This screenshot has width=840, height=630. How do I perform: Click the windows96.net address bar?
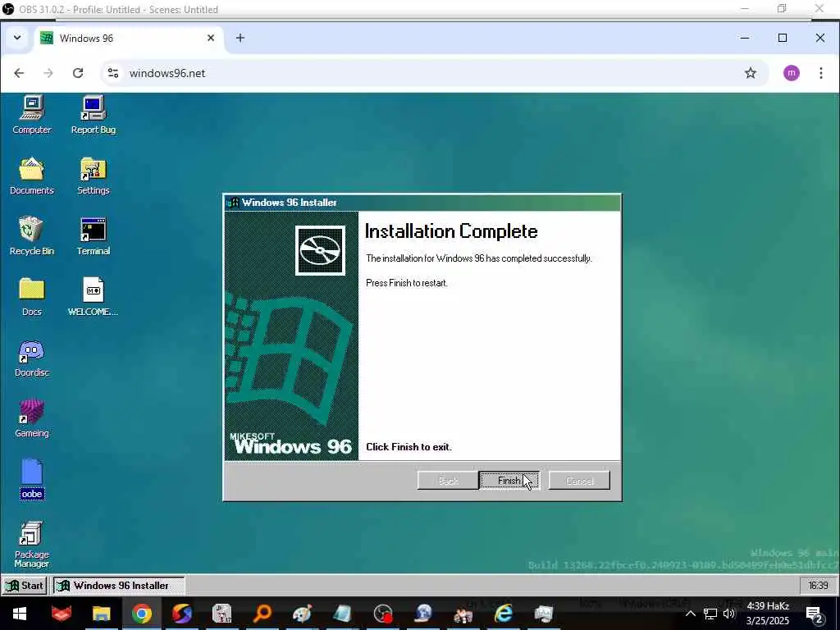(x=434, y=73)
